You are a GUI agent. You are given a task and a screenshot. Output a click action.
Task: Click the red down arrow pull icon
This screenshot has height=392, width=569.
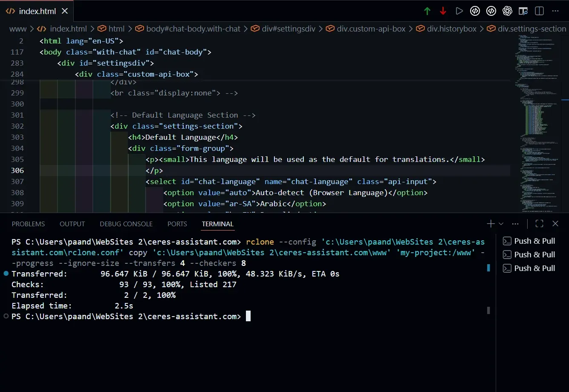(x=443, y=11)
